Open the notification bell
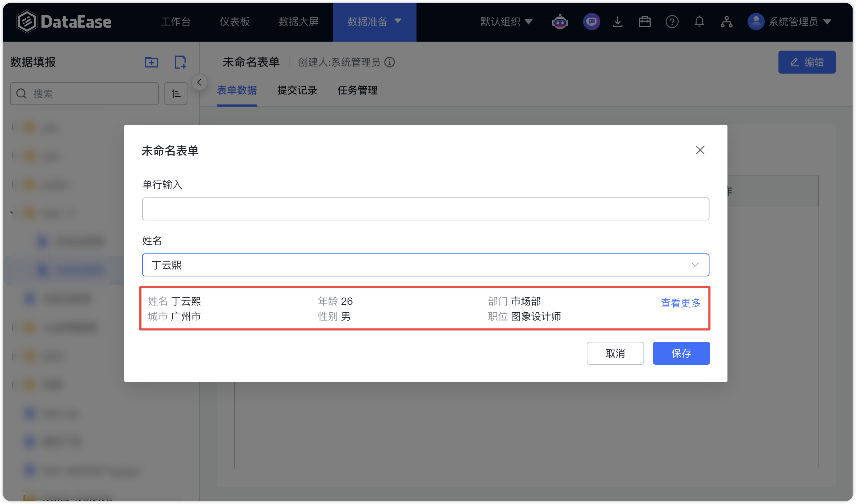The height and width of the screenshot is (504, 856). (699, 22)
